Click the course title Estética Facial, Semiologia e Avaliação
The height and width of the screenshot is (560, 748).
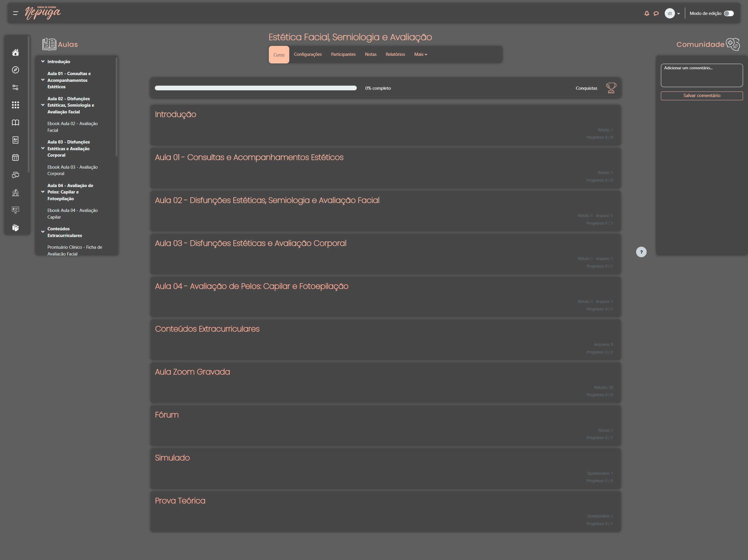(350, 37)
